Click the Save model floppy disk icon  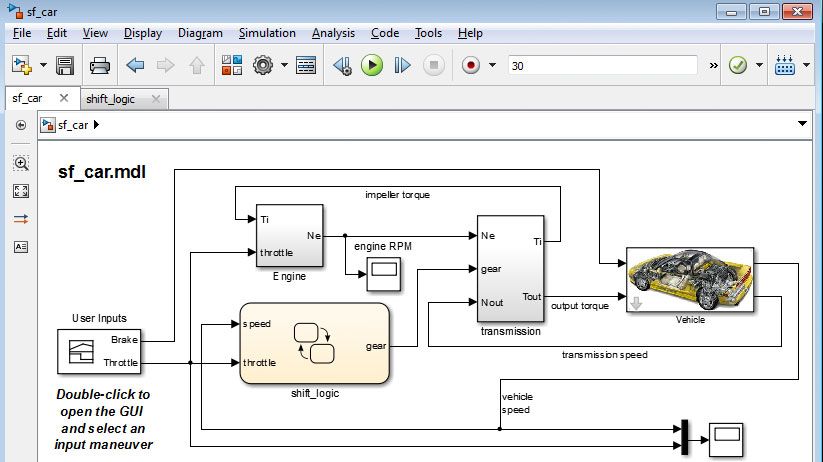coord(65,66)
